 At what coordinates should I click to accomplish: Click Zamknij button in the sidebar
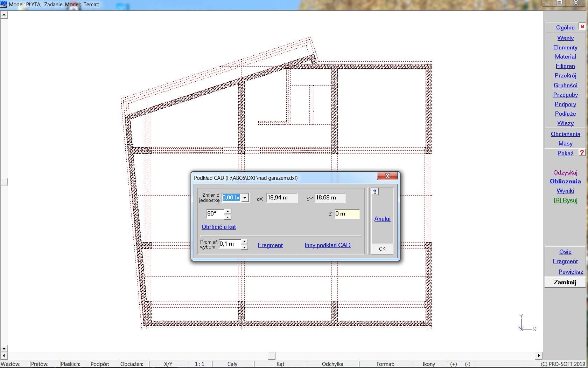coord(565,282)
